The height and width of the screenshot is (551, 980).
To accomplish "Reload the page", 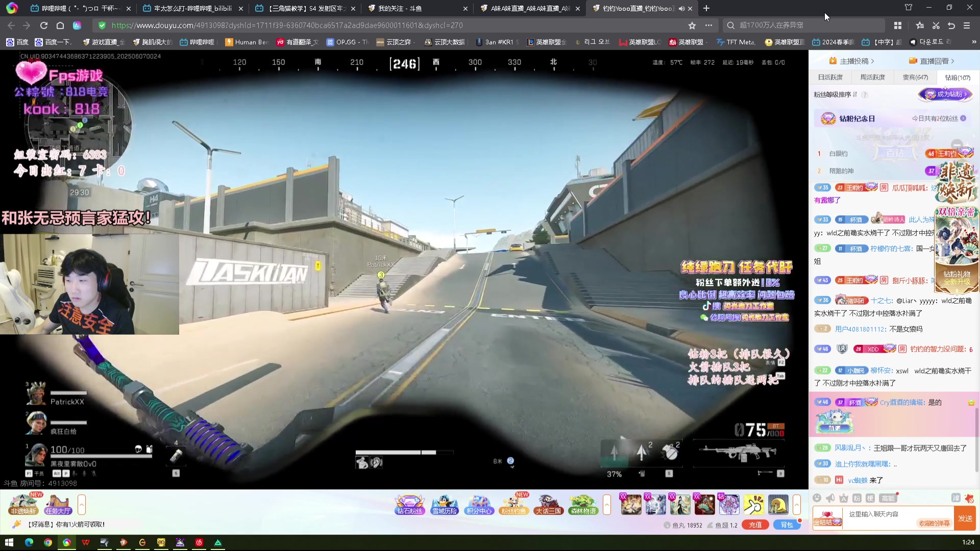I will tap(44, 26).
